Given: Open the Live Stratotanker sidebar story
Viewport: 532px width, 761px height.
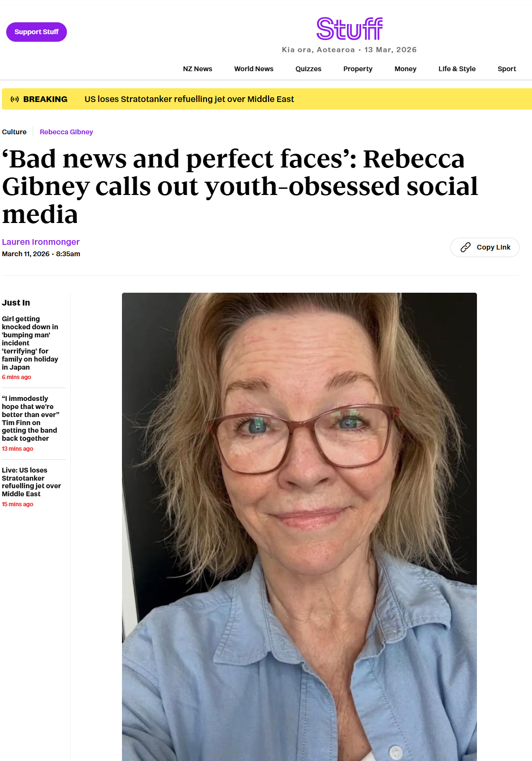Looking at the screenshot, I should point(31,482).
